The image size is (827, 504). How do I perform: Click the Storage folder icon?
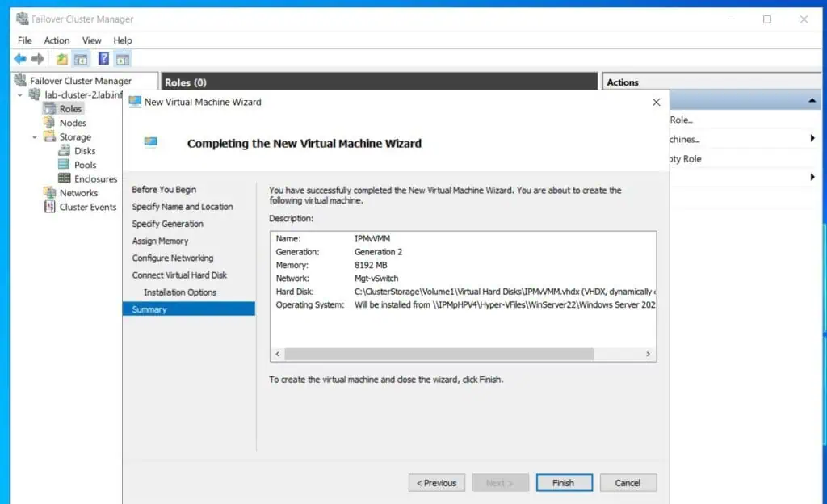coord(49,136)
